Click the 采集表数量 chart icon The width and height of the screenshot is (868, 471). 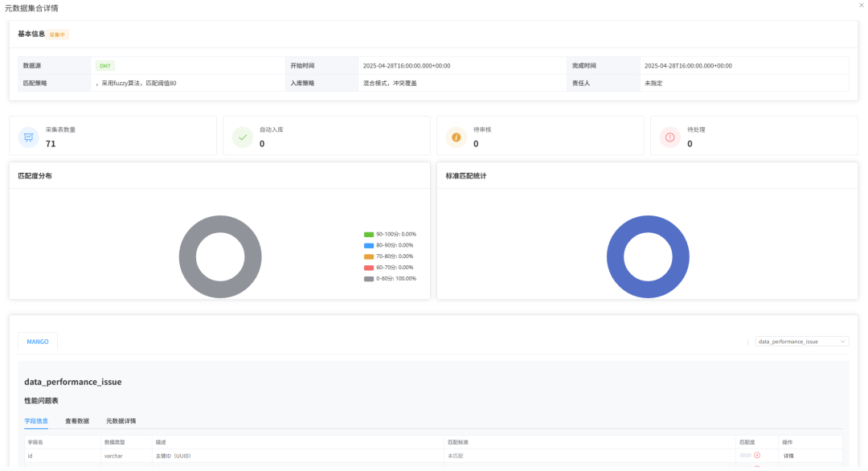coord(29,137)
